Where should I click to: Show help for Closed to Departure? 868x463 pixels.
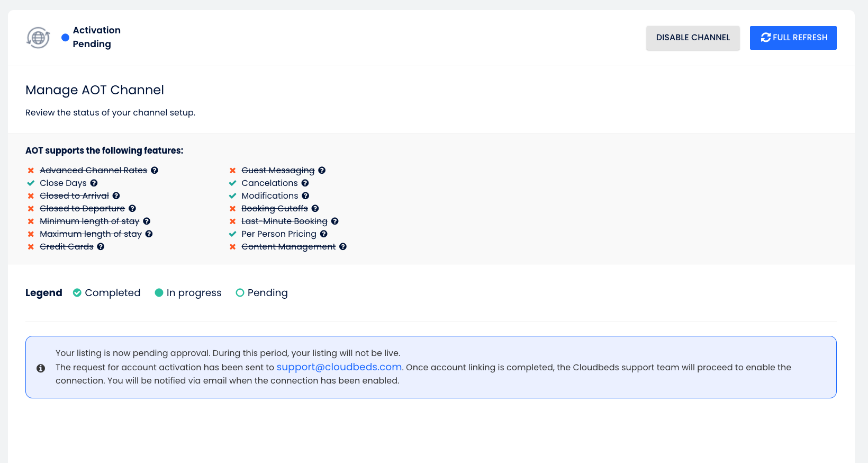point(132,208)
